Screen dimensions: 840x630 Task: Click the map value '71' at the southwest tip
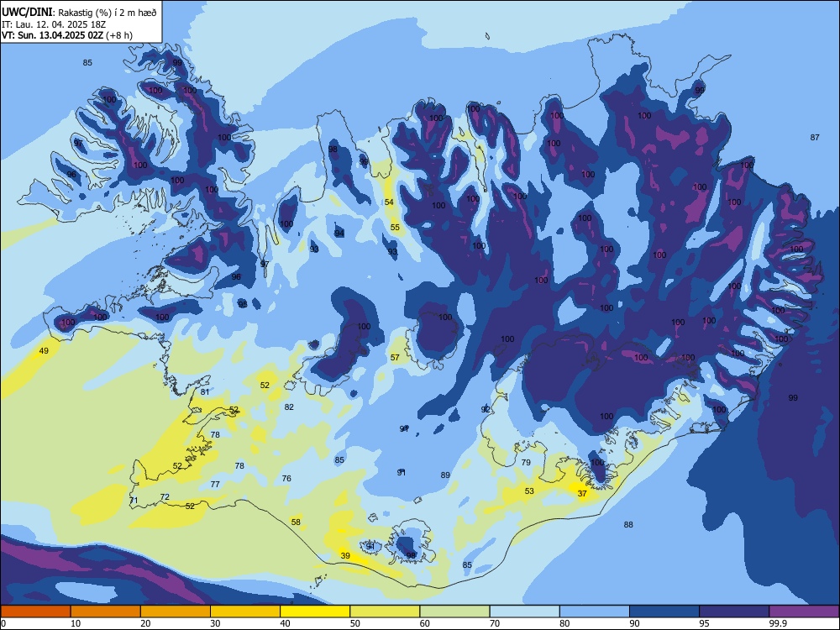coord(134,501)
